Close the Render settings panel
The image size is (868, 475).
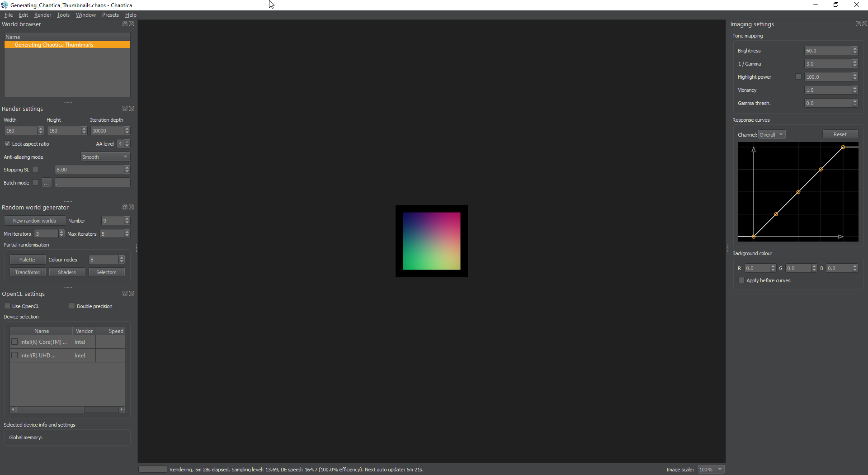[132, 109]
